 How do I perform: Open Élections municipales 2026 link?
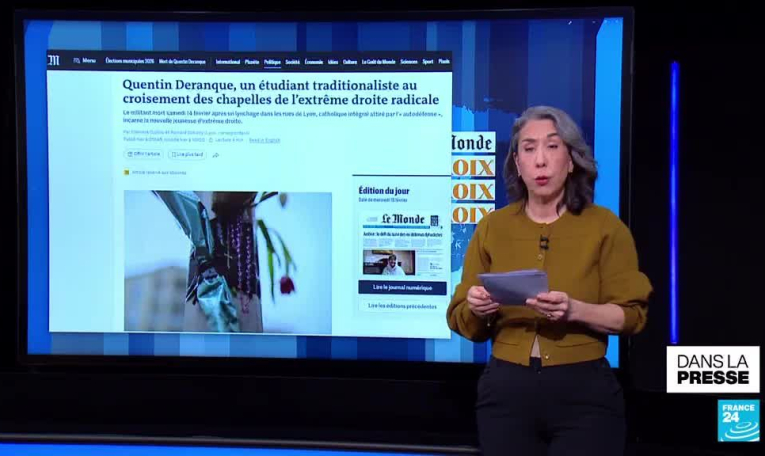[x=130, y=61]
